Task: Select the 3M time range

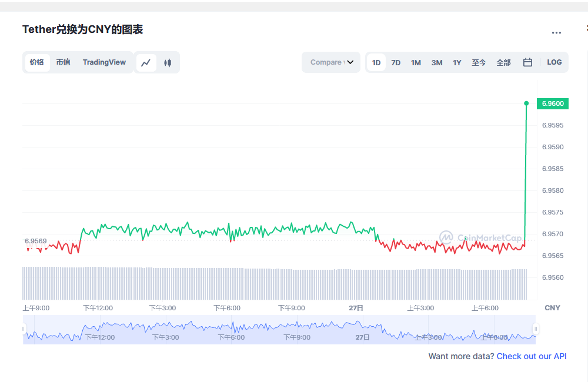Action: [437, 63]
